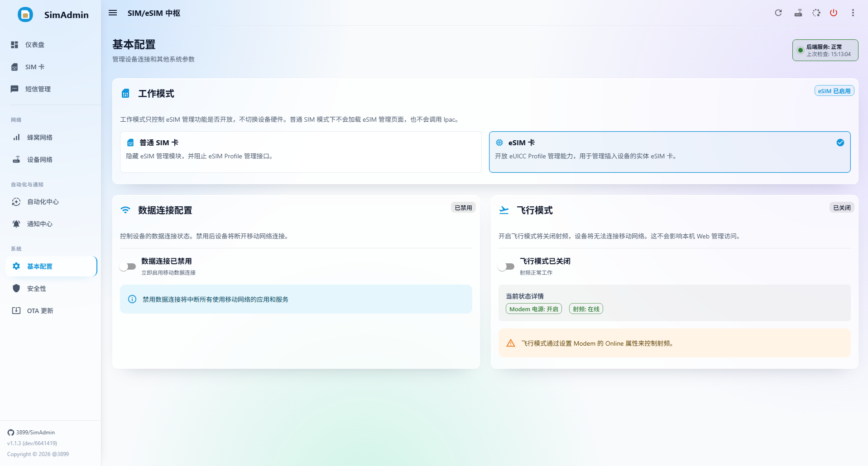Click the bell icon beside 通知中心
Image resolution: width=868 pixels, height=466 pixels.
(16, 224)
